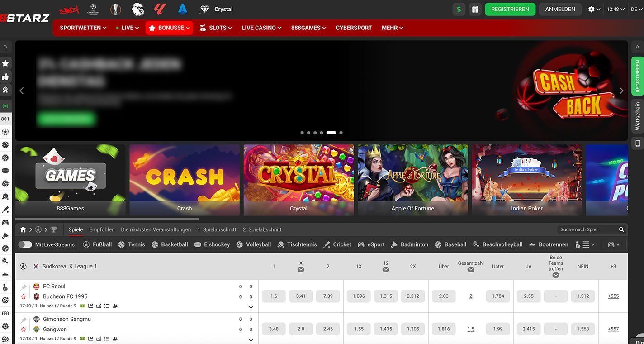Screen dimensions: 644x344
Task: Click the favorites star in left sidebar
Action: click(5, 63)
